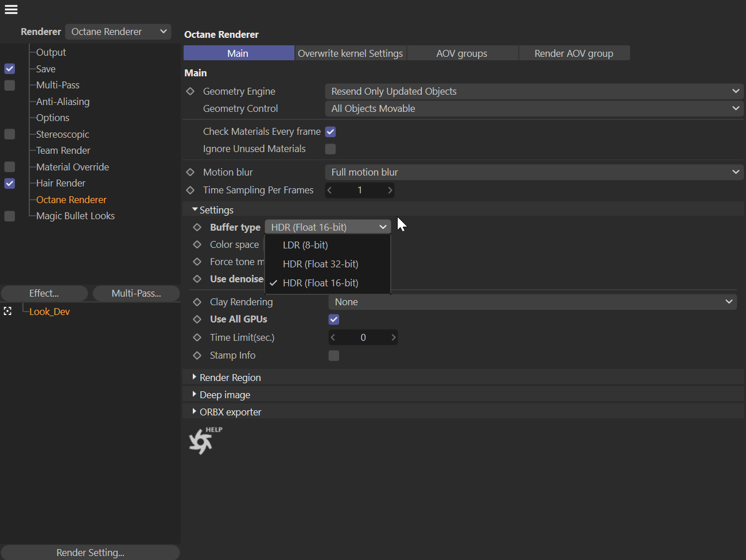Image resolution: width=746 pixels, height=560 pixels.
Task: Open the Render AOV group tab
Action: (x=574, y=53)
